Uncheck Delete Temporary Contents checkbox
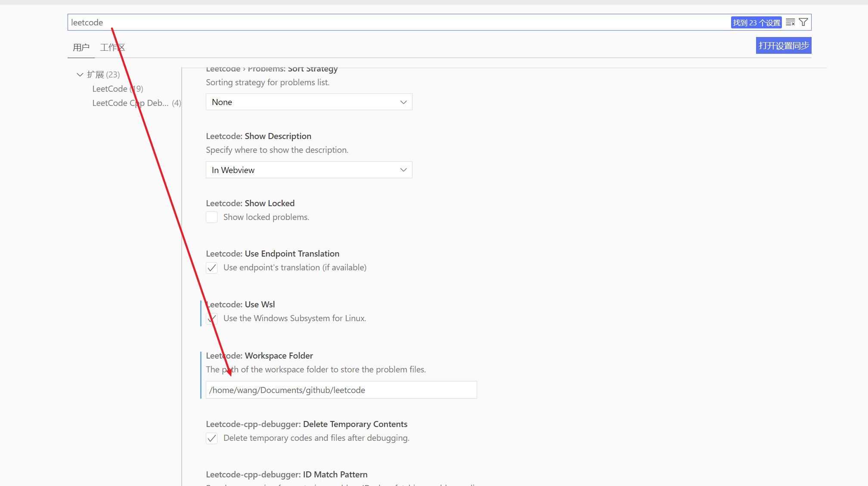The height and width of the screenshot is (486, 868). pyautogui.click(x=211, y=438)
